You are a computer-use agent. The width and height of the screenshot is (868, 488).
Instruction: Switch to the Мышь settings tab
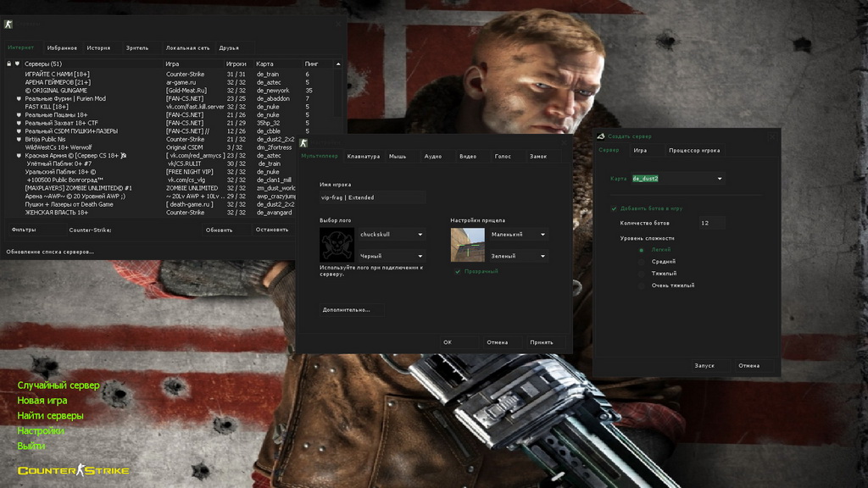point(398,157)
